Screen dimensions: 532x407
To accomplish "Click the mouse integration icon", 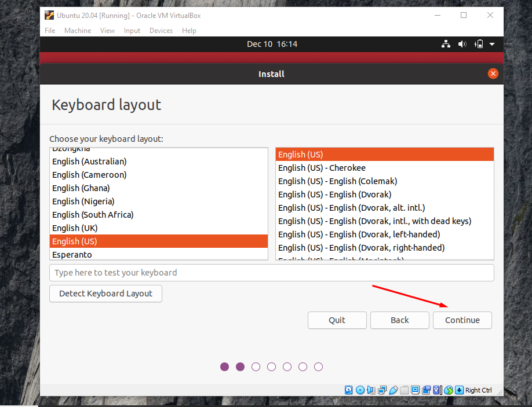I will 447,390.
